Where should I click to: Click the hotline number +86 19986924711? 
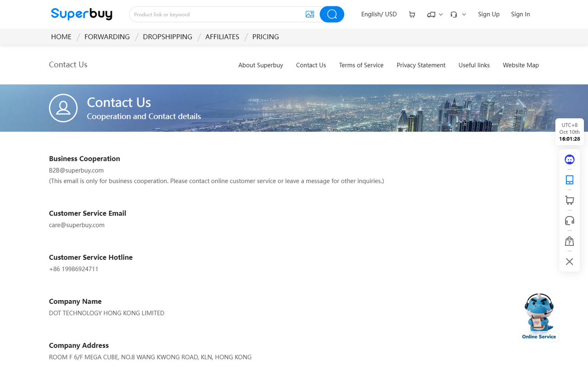[x=74, y=269]
